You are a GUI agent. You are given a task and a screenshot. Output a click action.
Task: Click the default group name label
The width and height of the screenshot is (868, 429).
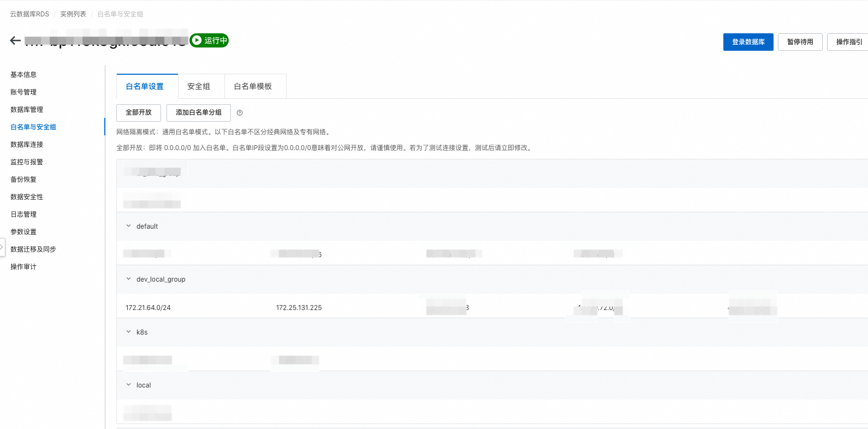click(x=147, y=227)
